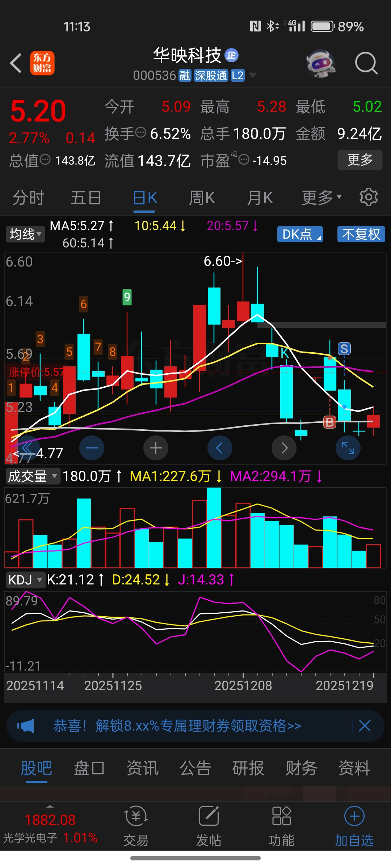The image size is (391, 868).
Task: Tap battery indicator in status bar
Action: 322,26
